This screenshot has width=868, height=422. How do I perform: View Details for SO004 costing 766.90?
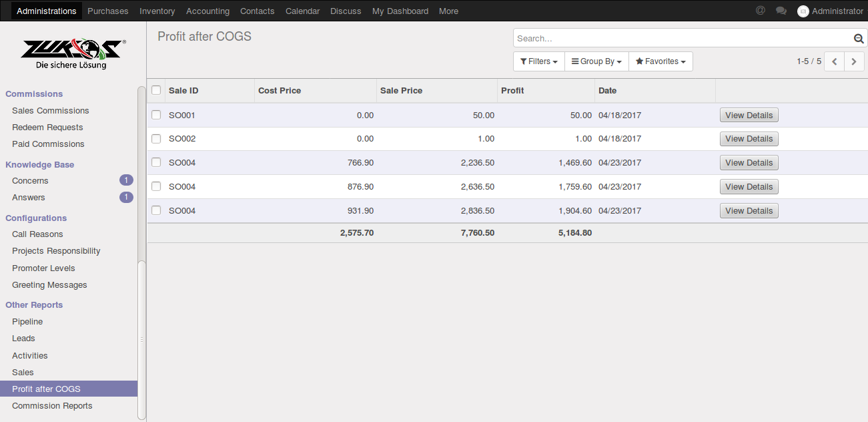(x=749, y=162)
